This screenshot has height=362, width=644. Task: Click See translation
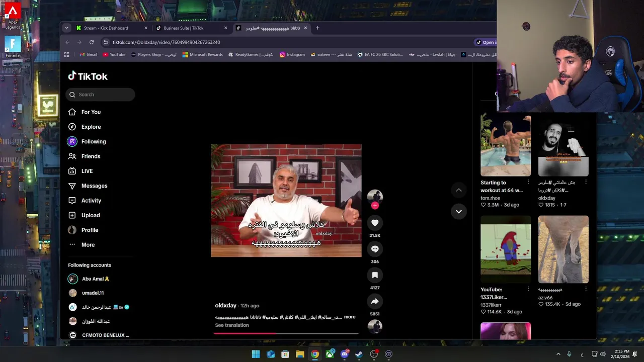pyautogui.click(x=232, y=325)
